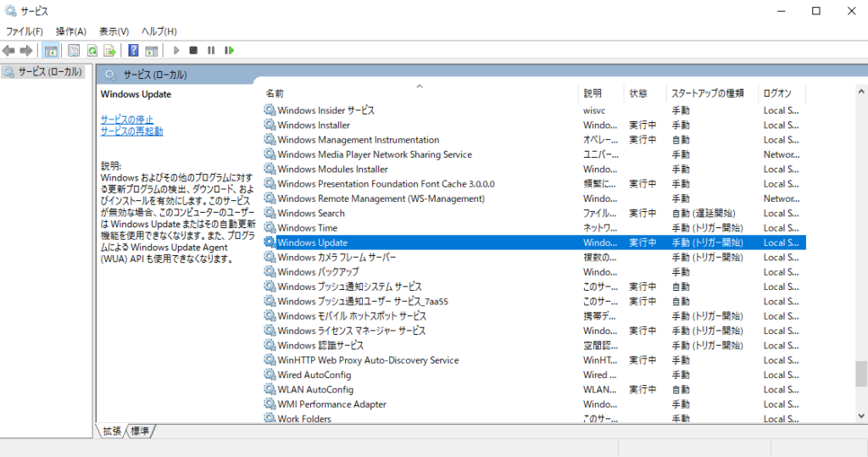
Task: Open the 操作(A) menu
Action: 71,31
